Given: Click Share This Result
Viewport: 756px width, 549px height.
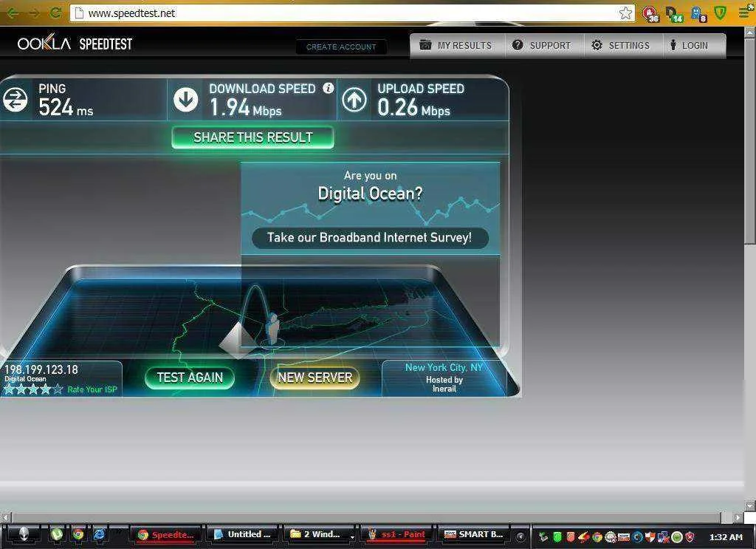Looking at the screenshot, I should 252,137.
